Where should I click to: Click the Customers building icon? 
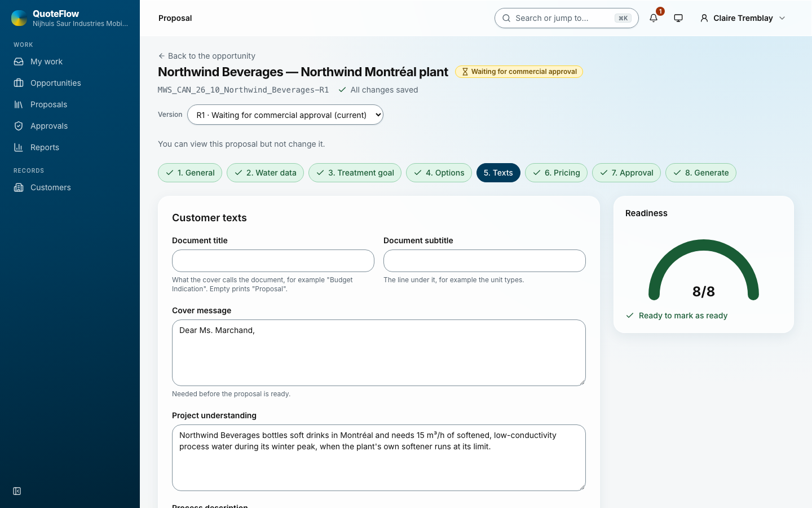(19, 187)
